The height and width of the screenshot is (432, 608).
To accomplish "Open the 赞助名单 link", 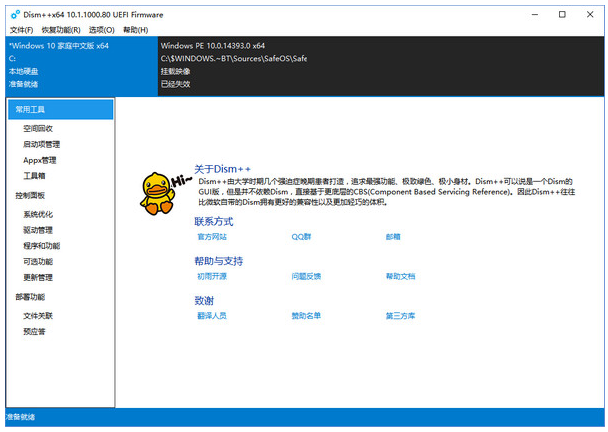I will pos(306,316).
